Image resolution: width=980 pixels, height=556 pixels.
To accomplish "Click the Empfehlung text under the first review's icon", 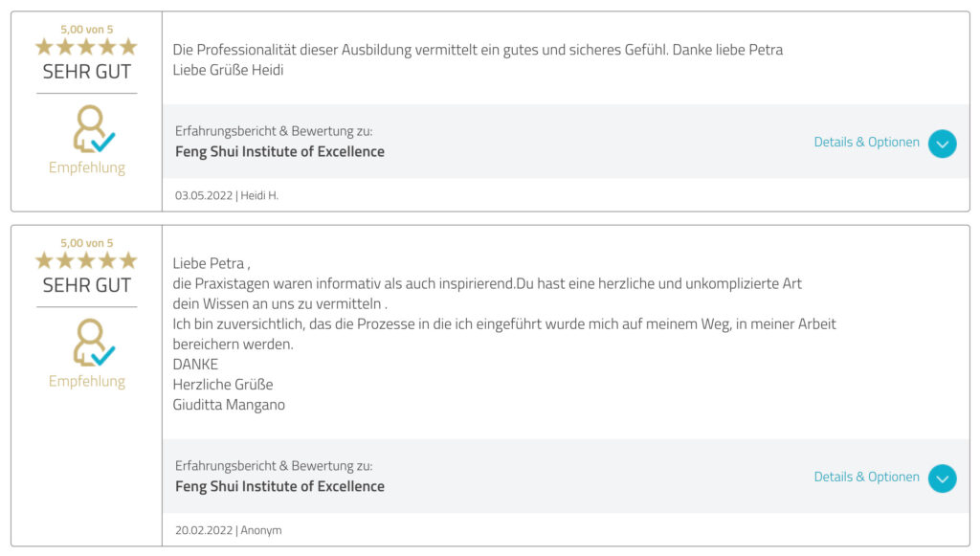I will [87, 167].
